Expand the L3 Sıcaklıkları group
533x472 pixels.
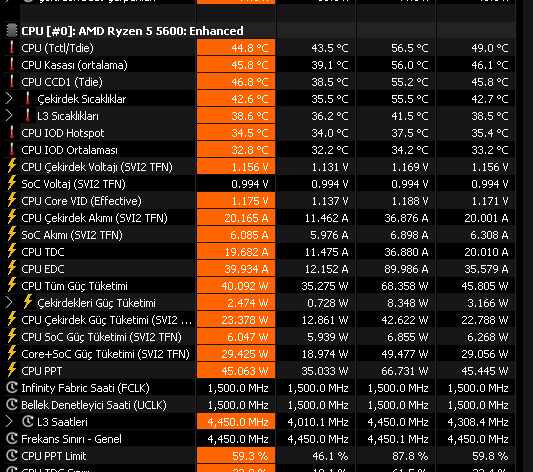[9, 116]
